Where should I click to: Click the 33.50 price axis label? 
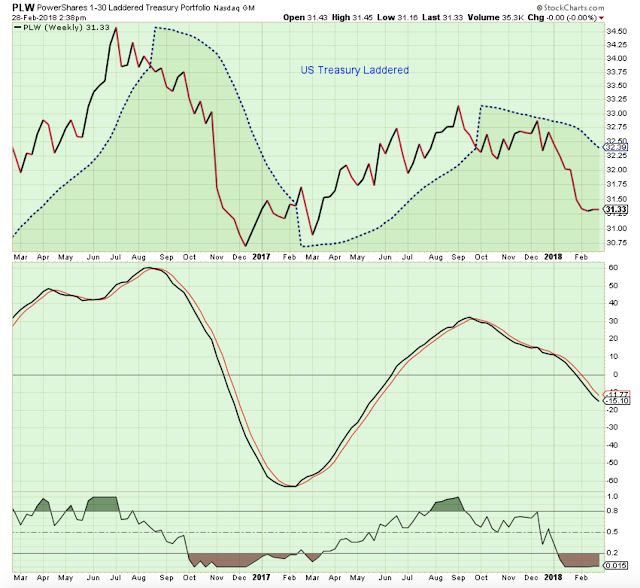click(x=617, y=86)
